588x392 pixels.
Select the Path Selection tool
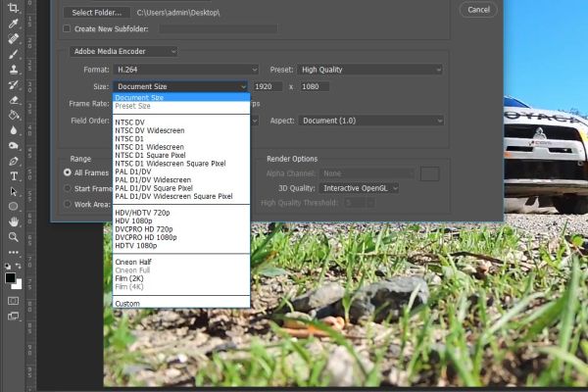coord(13,191)
